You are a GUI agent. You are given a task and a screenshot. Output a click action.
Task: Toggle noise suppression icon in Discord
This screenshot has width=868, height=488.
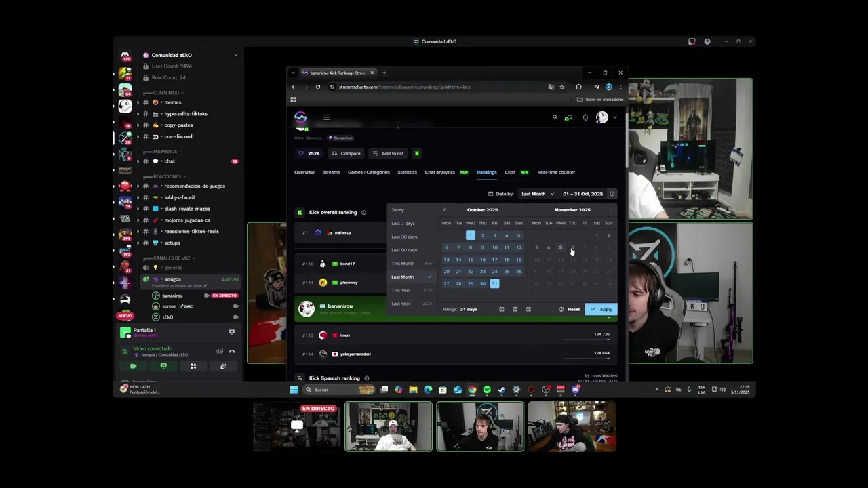220,351
